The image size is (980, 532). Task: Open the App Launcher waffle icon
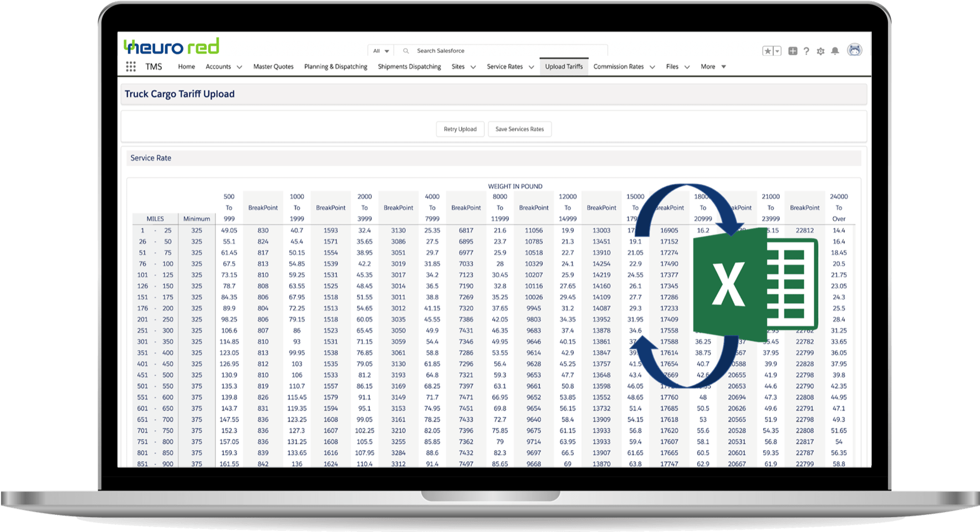coord(131,66)
